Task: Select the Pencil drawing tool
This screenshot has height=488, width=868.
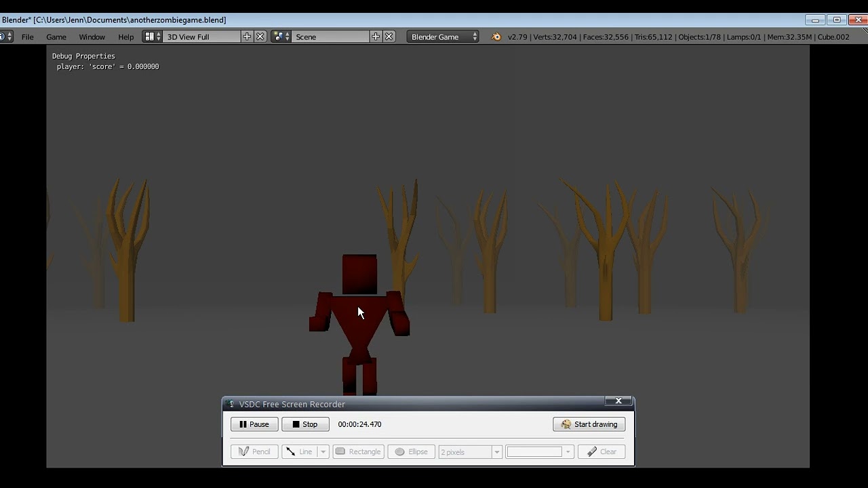Action: click(x=254, y=451)
